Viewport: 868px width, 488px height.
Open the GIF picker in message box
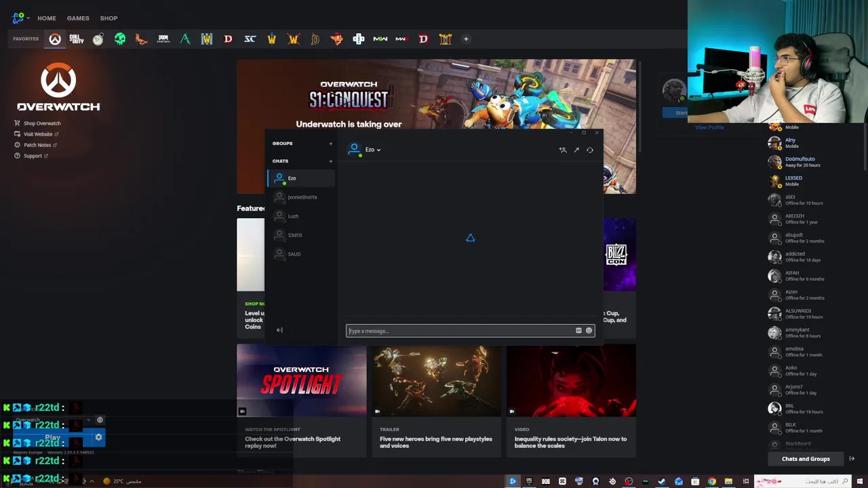(x=578, y=331)
